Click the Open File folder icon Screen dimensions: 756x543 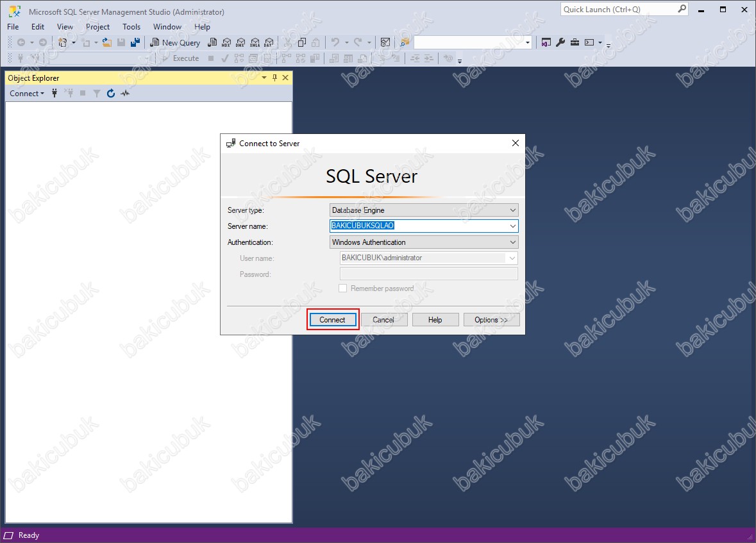coord(107,42)
